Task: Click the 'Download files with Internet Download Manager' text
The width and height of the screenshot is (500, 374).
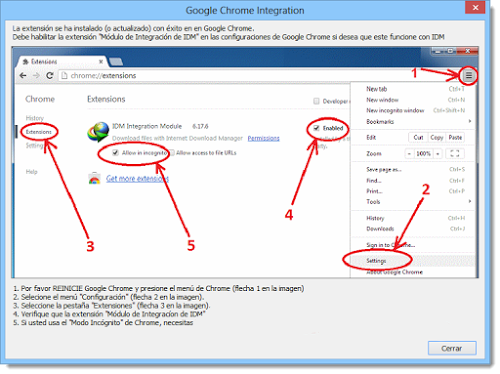Action: (x=177, y=138)
